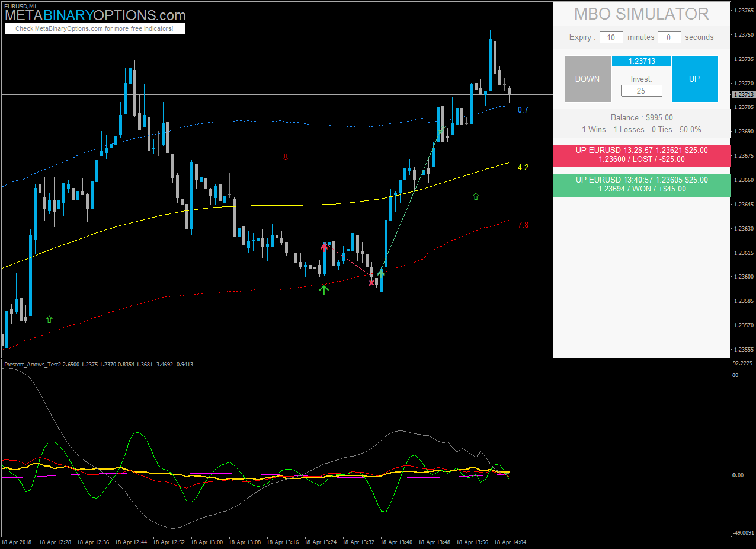Click the gray DOWN trade button
This screenshot has height=549, width=756.
[588, 79]
